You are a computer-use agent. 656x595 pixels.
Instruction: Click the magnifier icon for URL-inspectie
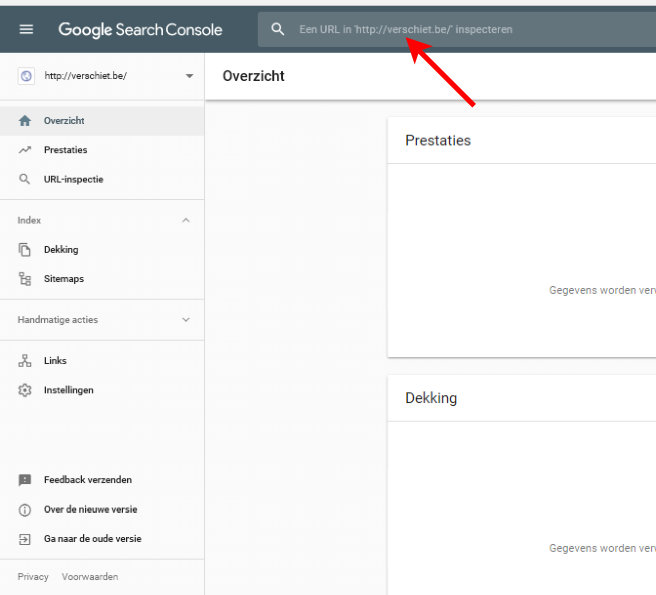click(x=25, y=179)
